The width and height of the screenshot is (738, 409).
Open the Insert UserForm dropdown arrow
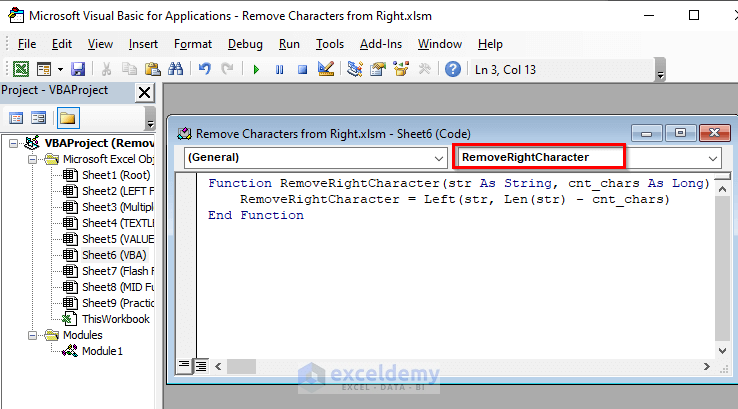pyautogui.click(x=60, y=70)
